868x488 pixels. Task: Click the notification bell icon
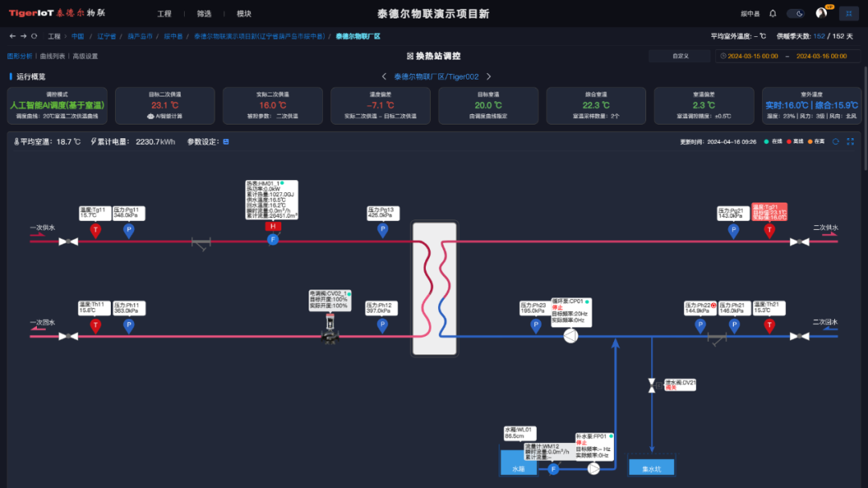tap(772, 14)
